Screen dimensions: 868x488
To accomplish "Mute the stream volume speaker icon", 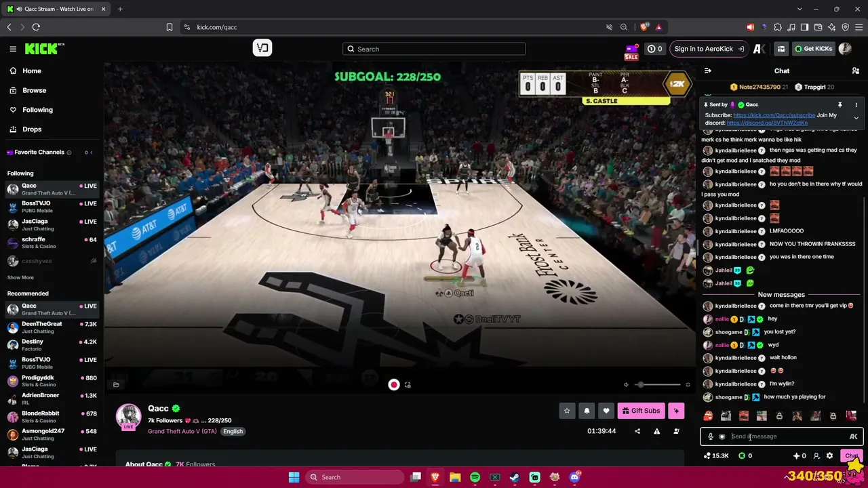I will tap(626, 385).
